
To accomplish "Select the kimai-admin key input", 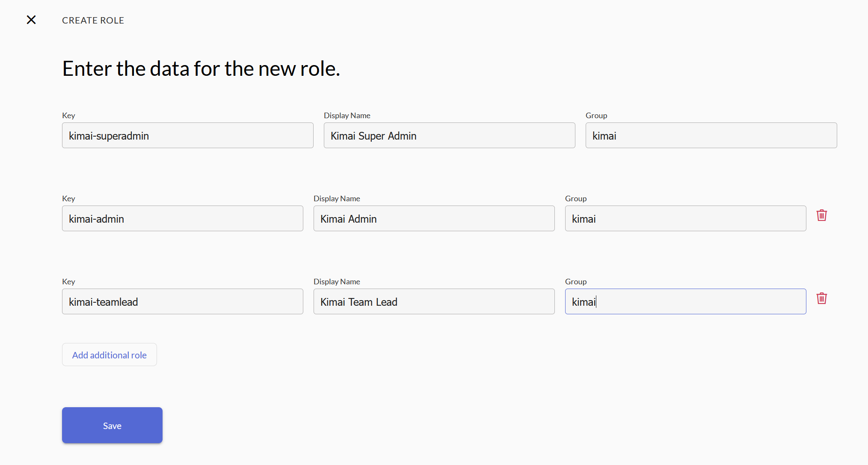I will tap(182, 219).
